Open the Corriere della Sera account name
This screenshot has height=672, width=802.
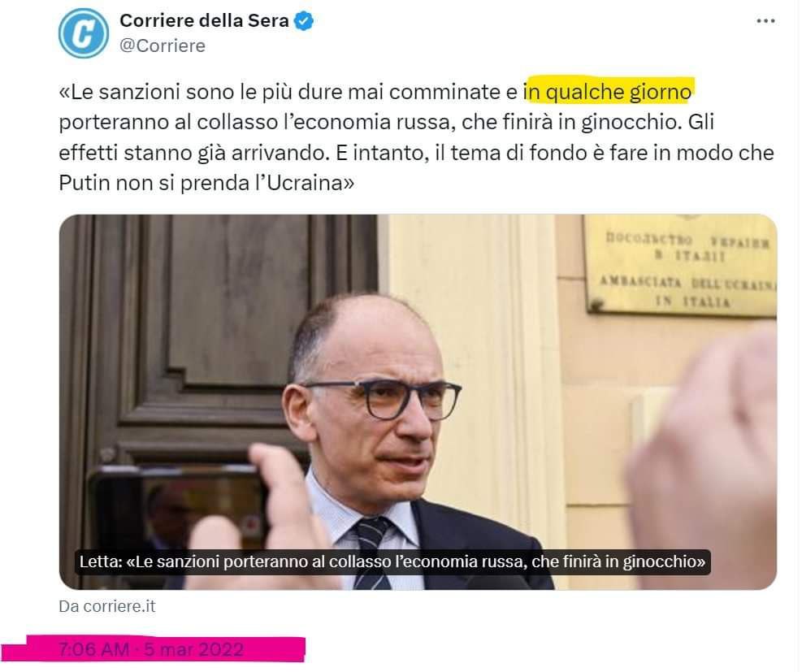click(204, 21)
